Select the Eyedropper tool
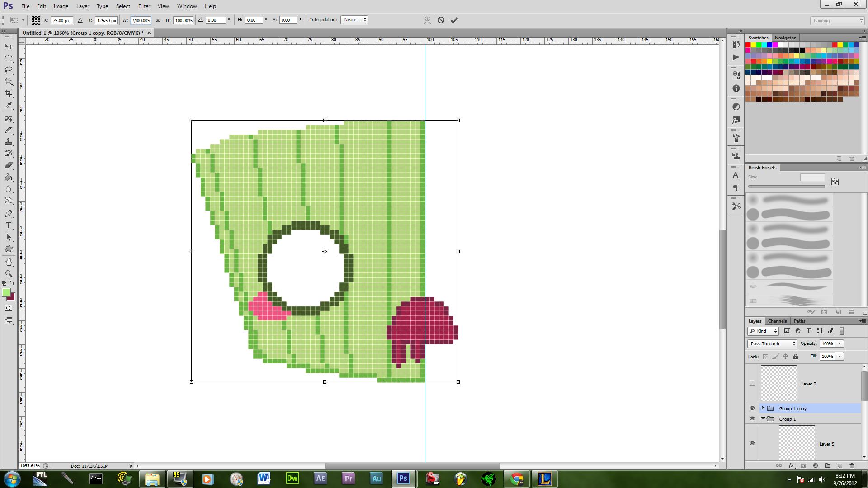 click(9, 105)
